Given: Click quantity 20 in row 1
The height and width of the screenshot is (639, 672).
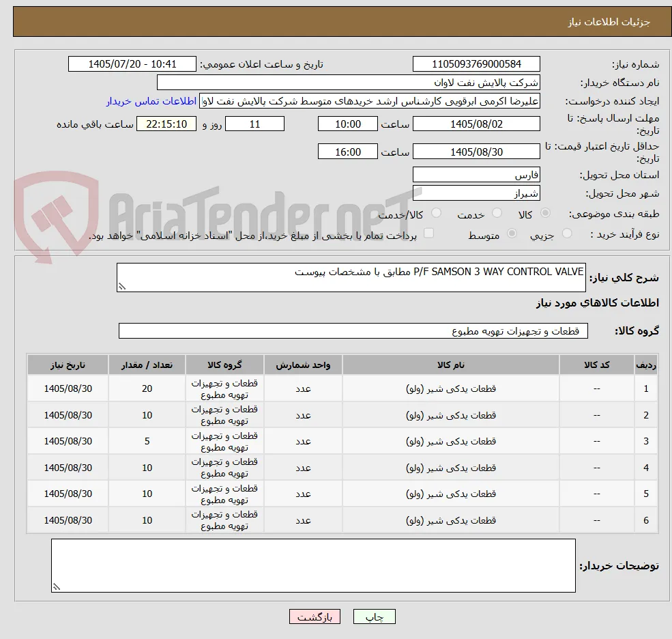Looking at the screenshot, I should tap(147, 388).
